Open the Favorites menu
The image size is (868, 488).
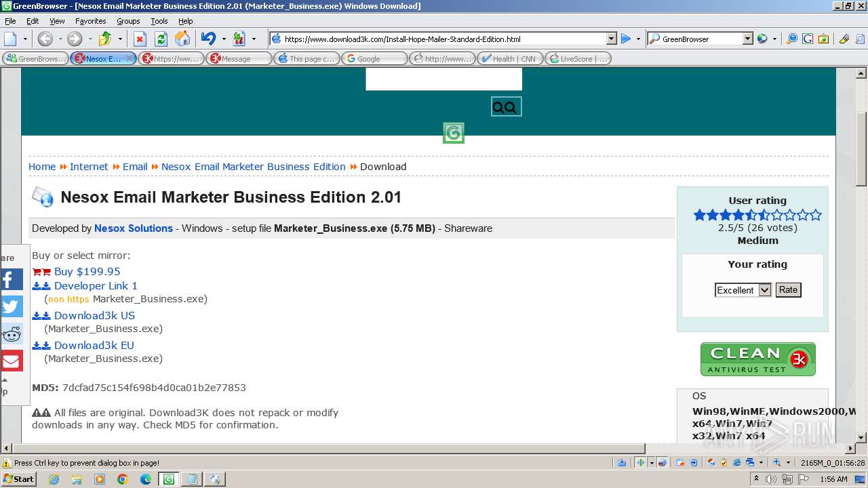tap(90, 21)
